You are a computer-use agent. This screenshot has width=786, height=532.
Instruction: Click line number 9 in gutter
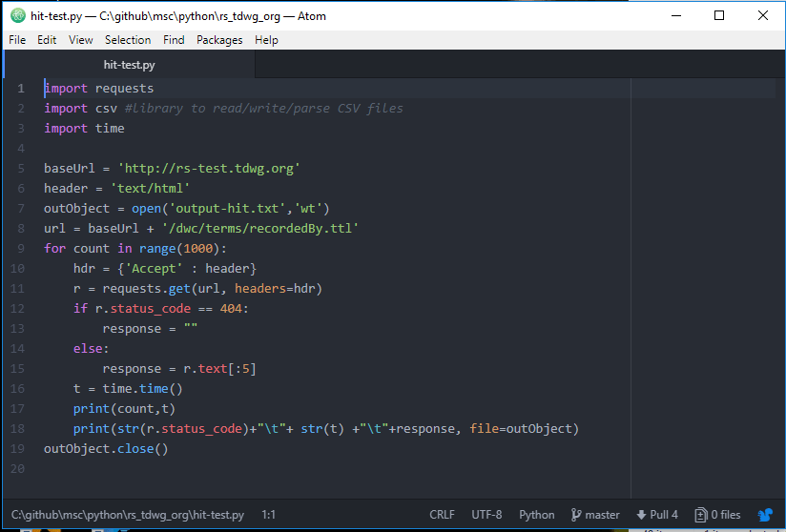click(21, 249)
